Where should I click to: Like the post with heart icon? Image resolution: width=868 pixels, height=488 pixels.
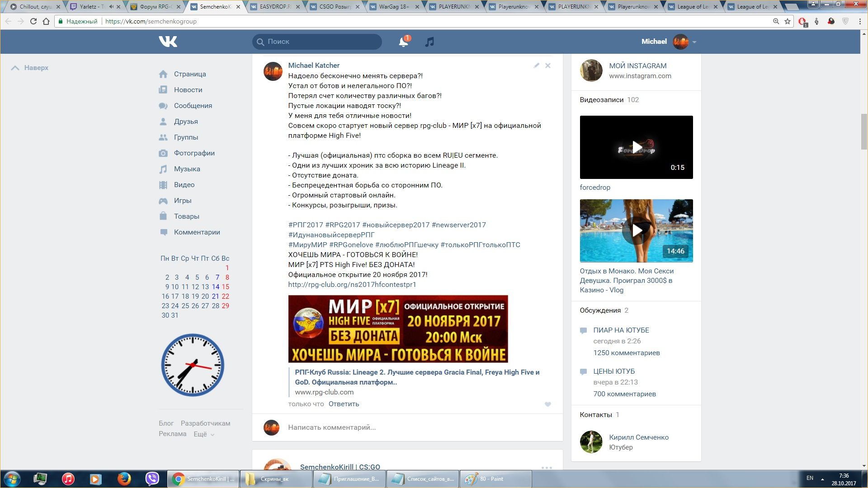pos(547,404)
